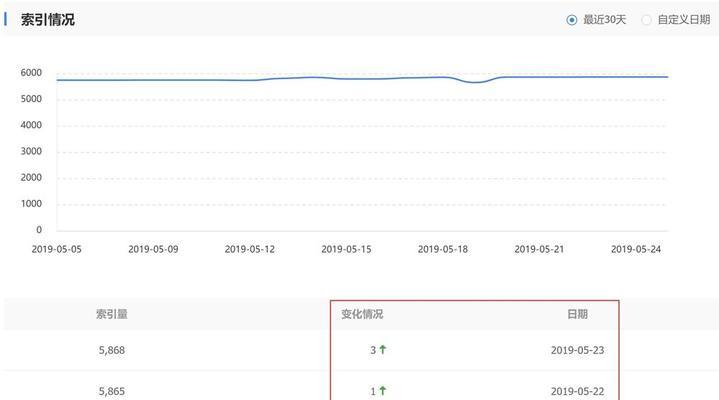This screenshot has height=400, width=719.
Task: Click the green up arrow in 5,865 row
Action: (383, 391)
